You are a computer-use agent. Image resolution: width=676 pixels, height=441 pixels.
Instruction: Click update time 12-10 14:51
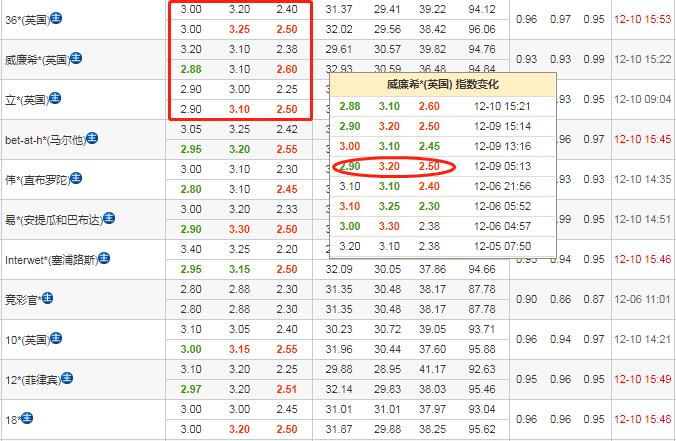point(642,219)
